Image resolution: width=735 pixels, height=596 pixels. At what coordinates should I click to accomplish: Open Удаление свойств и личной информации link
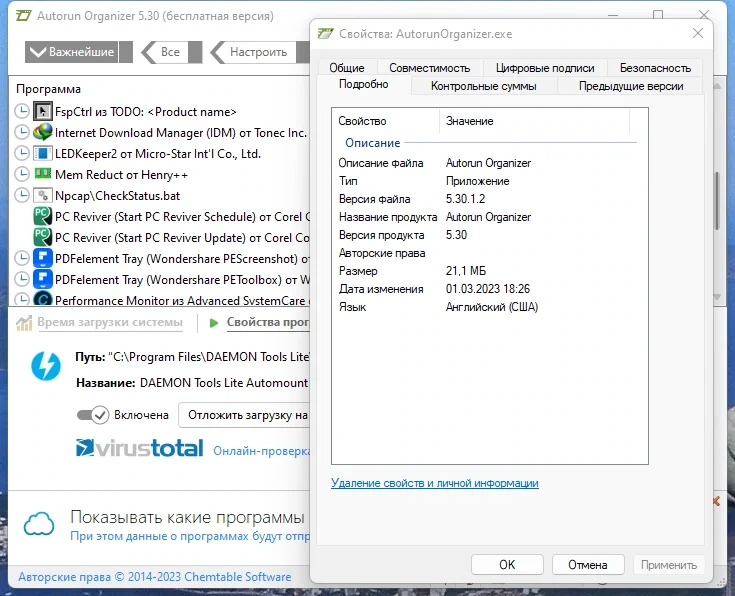pyautogui.click(x=435, y=483)
